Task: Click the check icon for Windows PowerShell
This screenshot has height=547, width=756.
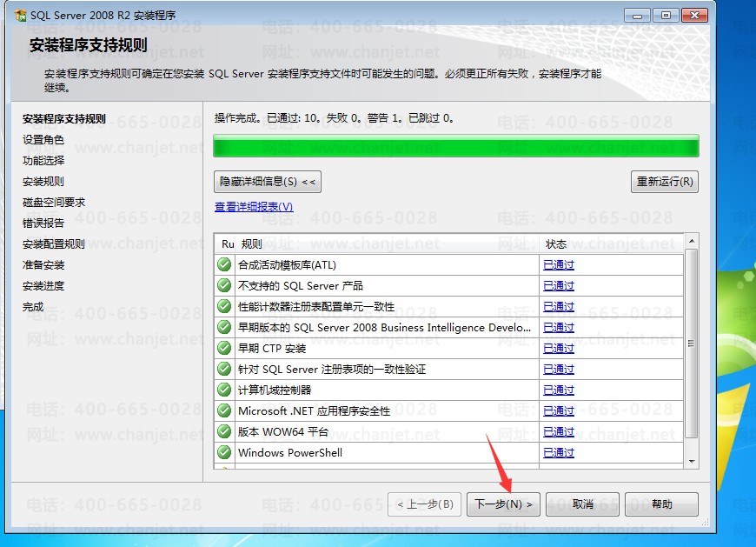Action: click(x=224, y=452)
